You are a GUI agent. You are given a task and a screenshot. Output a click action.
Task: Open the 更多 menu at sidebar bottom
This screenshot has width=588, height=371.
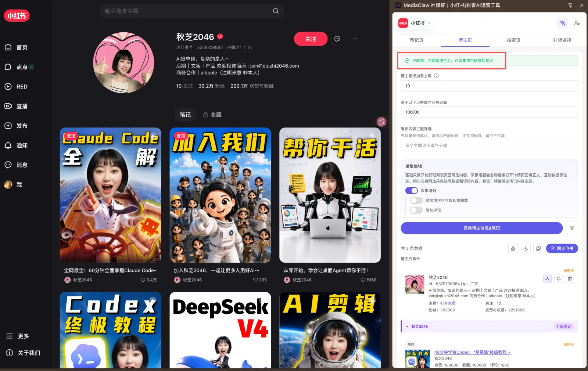click(18, 336)
